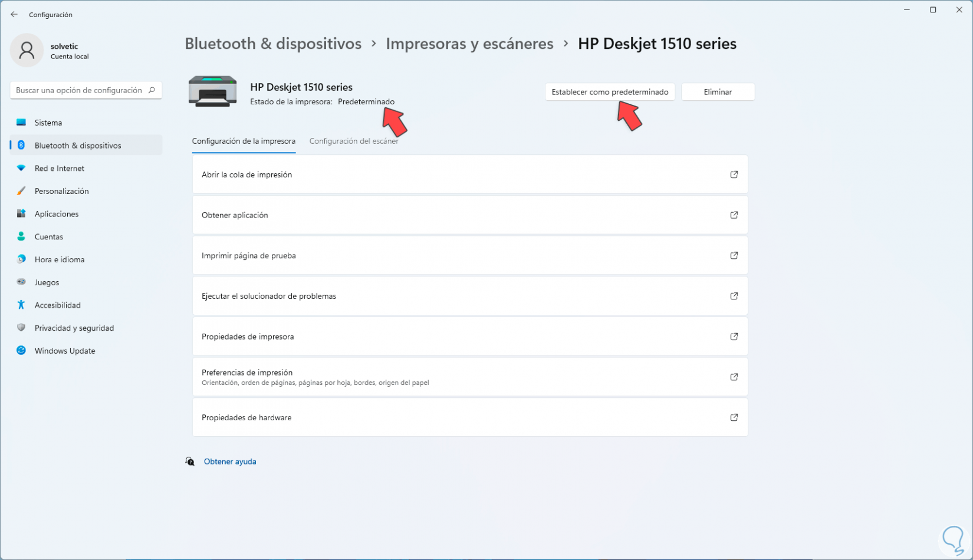Image resolution: width=973 pixels, height=560 pixels.
Task: Open Imprimir página de prueba
Action: click(x=469, y=256)
